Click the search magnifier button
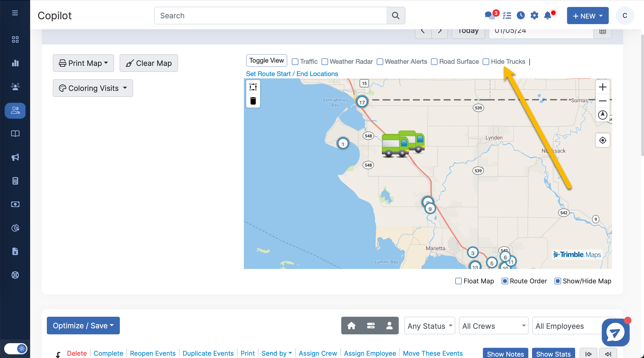 (x=395, y=16)
